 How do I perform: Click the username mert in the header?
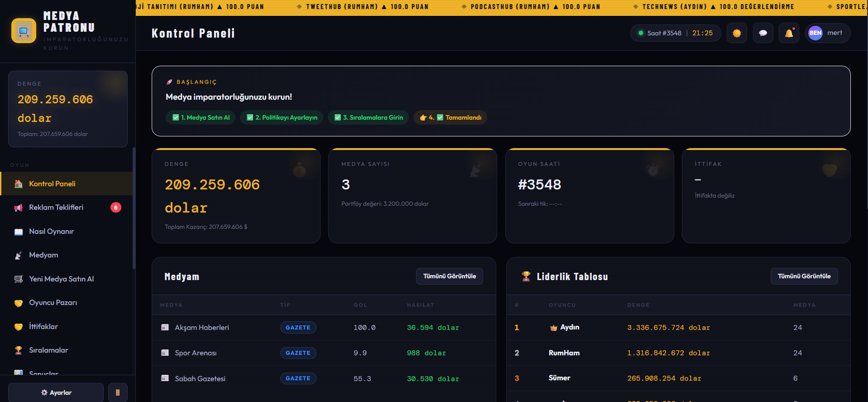coord(834,33)
